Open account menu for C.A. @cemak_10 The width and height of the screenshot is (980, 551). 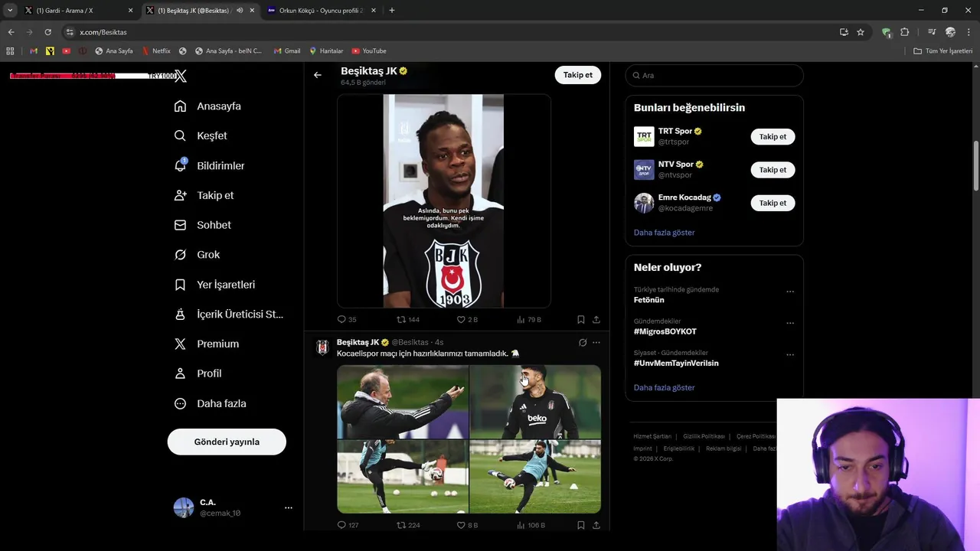pyautogui.click(x=233, y=507)
